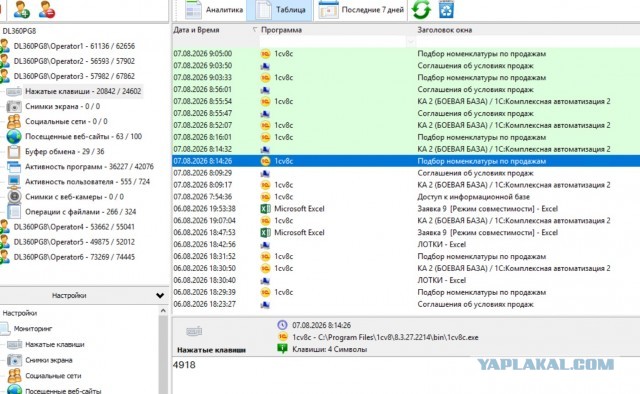Click the add user icon
Image resolution: width=640 pixels, height=394 pixels.
21,9
